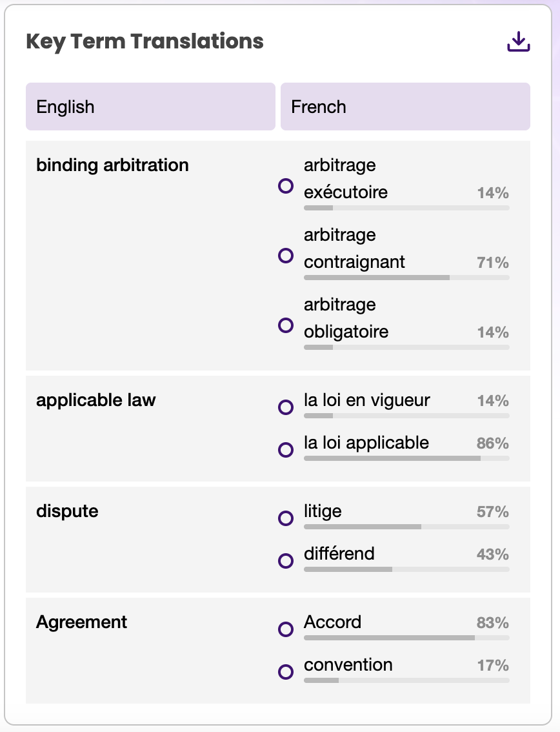
Task: Click the 71% progress bar for arbitrage contraignant
Action: coord(406,278)
